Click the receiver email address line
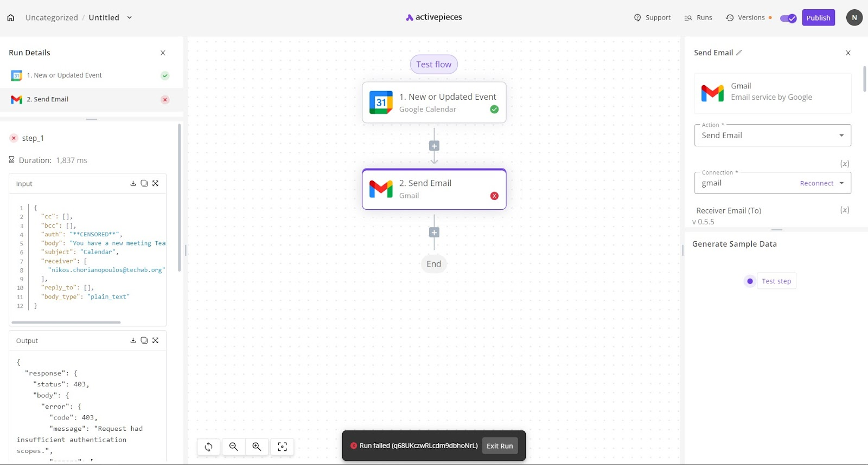The width and height of the screenshot is (868, 465). coord(106,270)
